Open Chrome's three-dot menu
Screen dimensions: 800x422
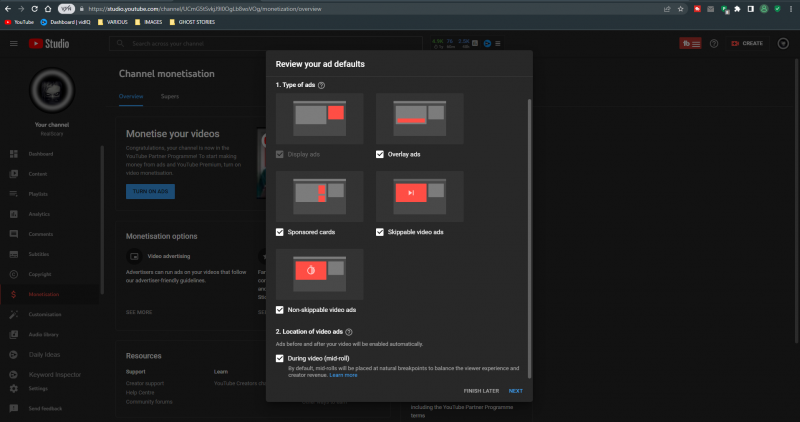[x=791, y=8]
